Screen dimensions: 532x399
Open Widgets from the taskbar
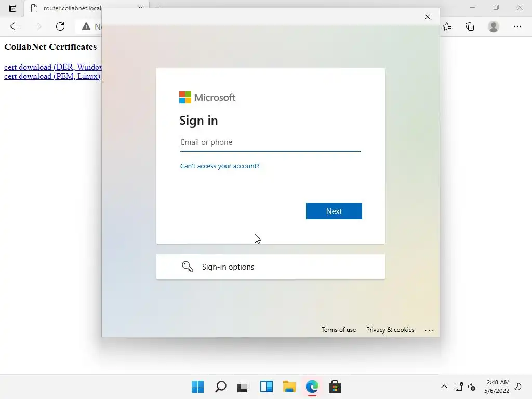click(x=267, y=387)
